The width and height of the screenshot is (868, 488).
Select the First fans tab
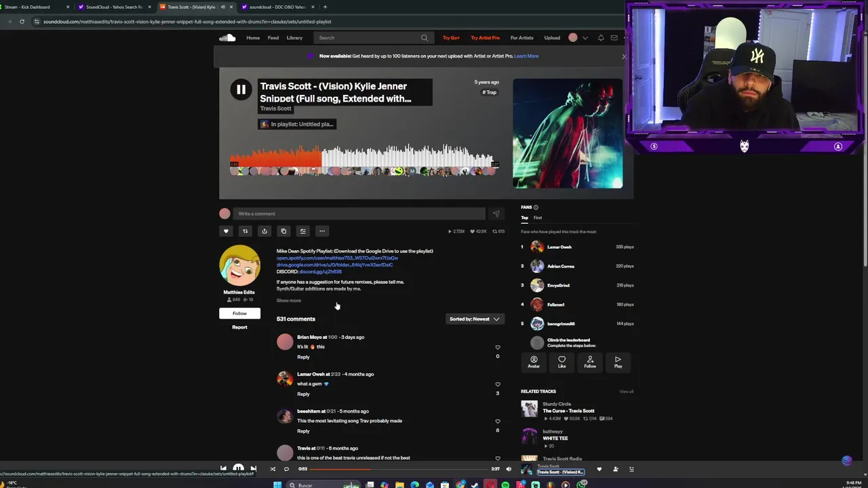[x=538, y=218]
